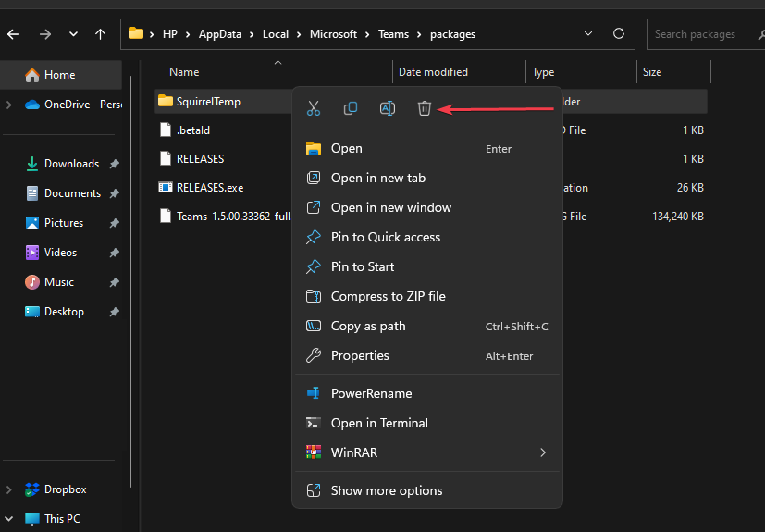Choose Open in Terminal
This screenshot has width=765, height=532.
426,423
